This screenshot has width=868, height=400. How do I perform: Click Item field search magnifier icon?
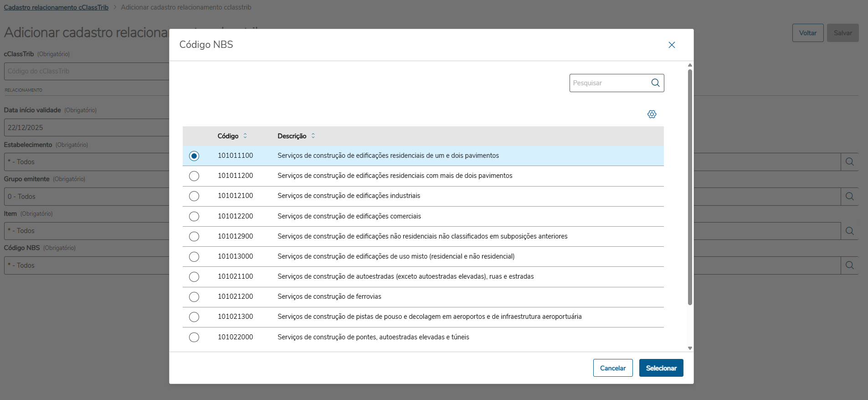pos(849,231)
